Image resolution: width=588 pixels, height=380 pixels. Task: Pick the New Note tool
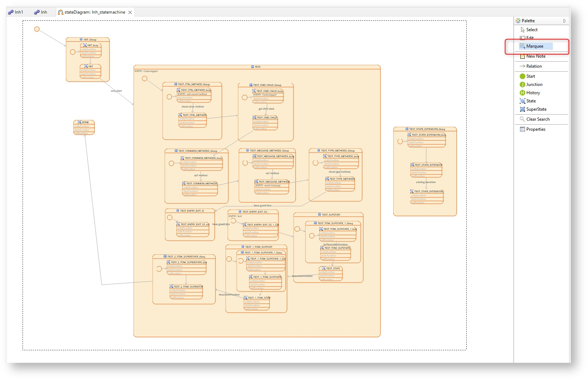pyautogui.click(x=535, y=56)
